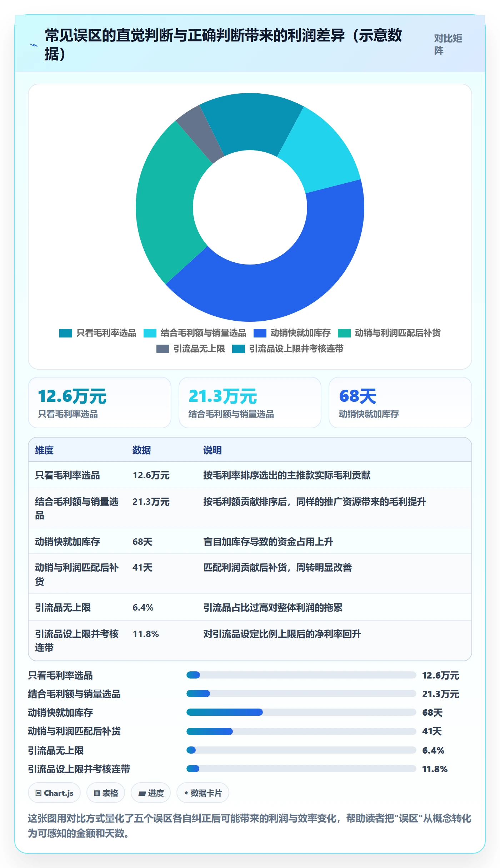Click the description 对引流品设定比例上限后的净利率回升
The width and height of the screenshot is (500, 868).
(282, 634)
